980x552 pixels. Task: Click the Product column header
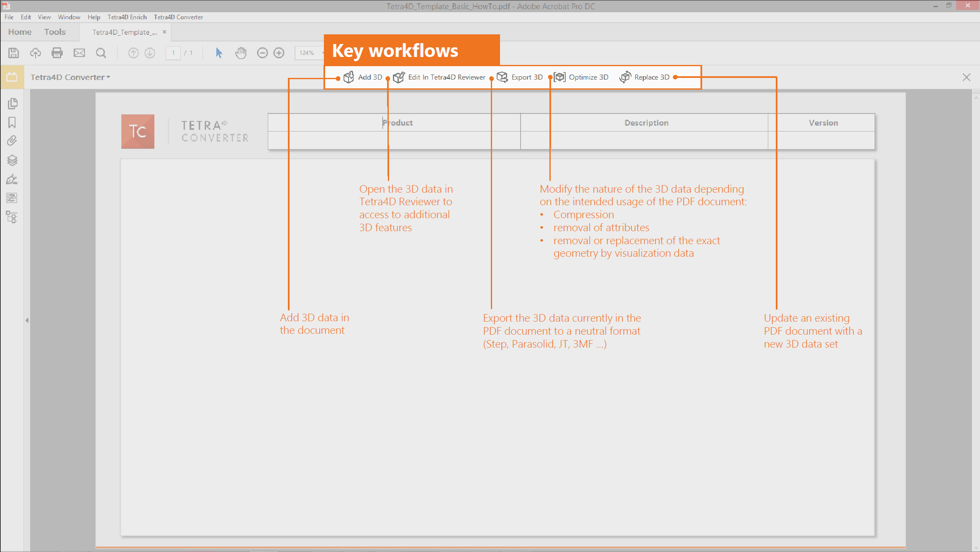(394, 123)
